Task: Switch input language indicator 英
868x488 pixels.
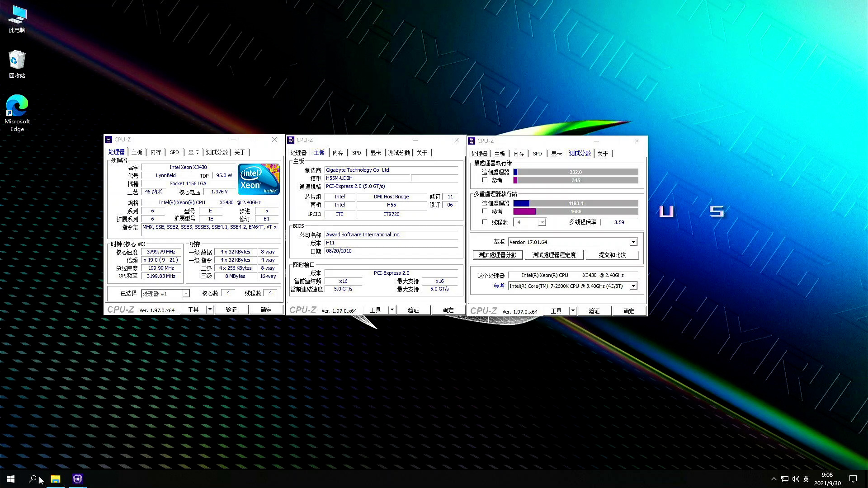Action: click(806, 479)
